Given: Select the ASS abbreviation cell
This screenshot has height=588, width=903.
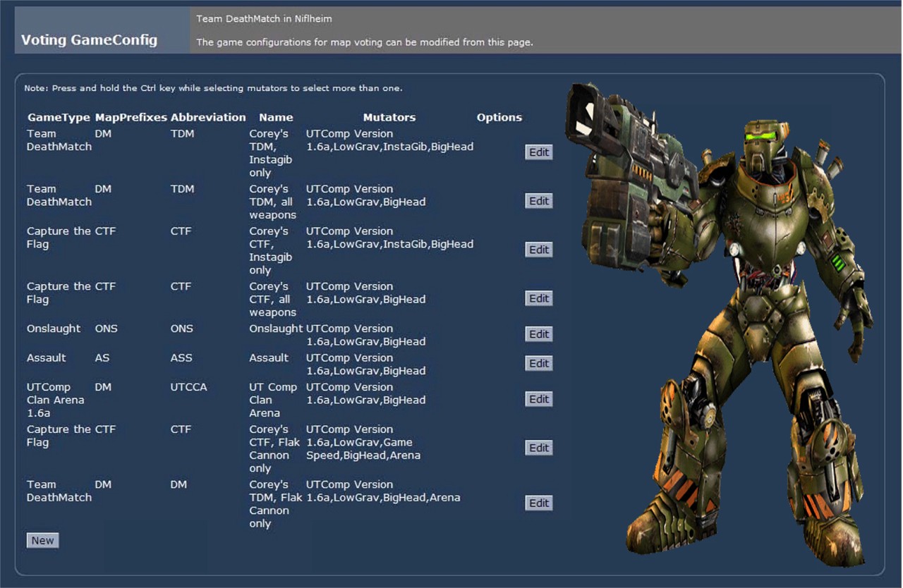Looking at the screenshot, I should 181,357.
